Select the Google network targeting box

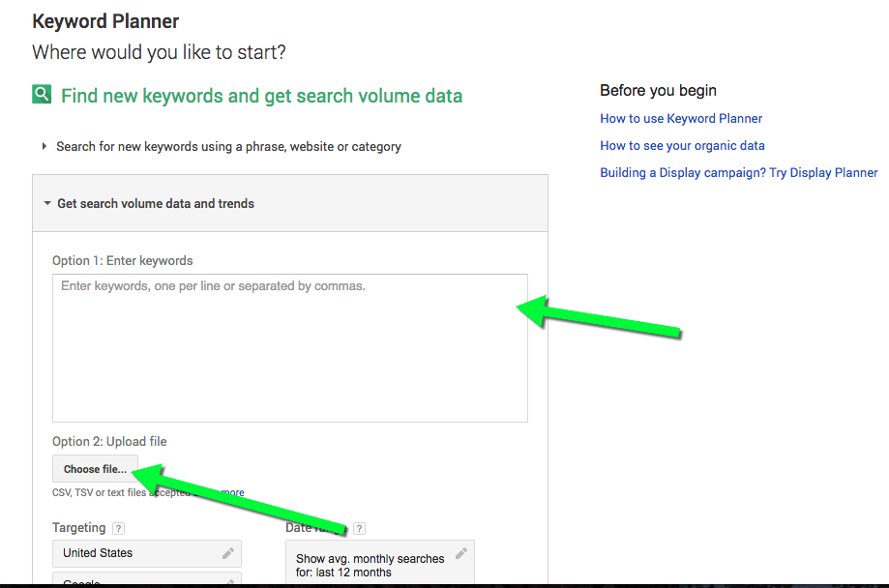tap(147, 579)
